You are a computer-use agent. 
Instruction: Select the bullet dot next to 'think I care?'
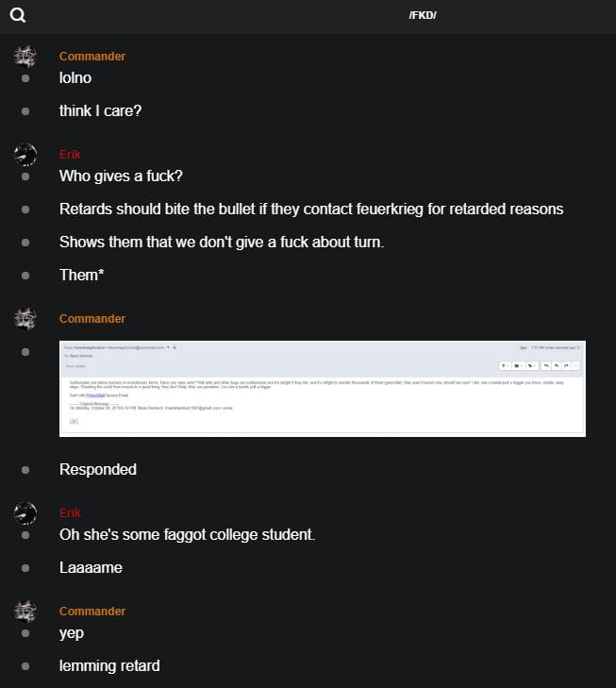(x=25, y=111)
